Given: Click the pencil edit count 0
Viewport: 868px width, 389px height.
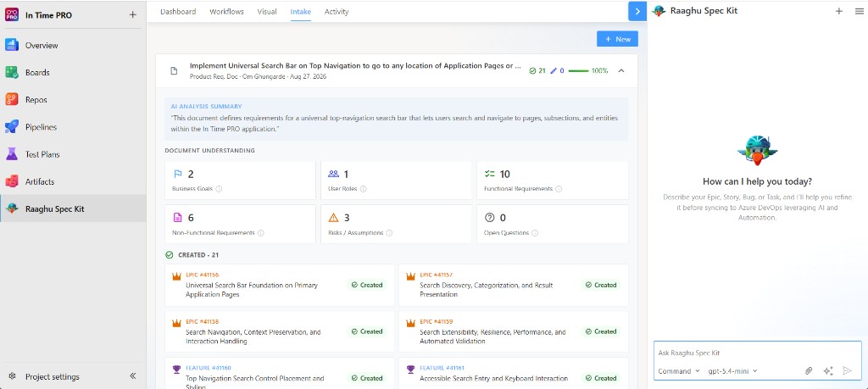Looking at the screenshot, I should 557,71.
